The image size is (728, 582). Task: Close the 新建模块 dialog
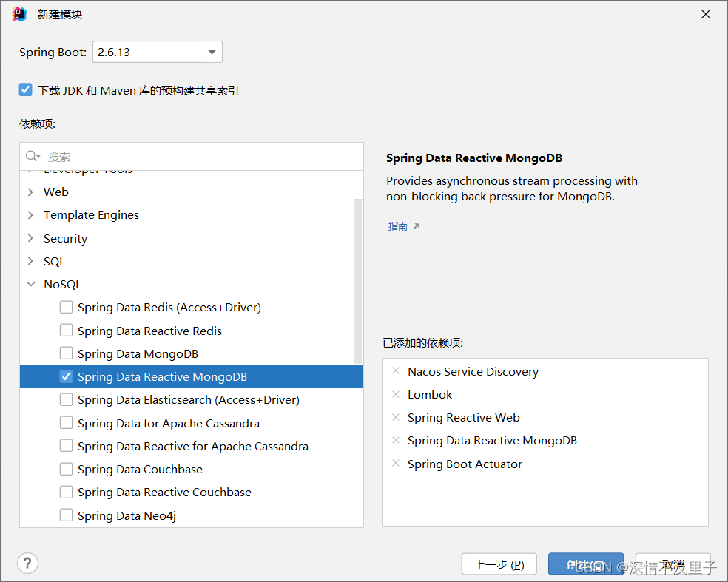coord(705,14)
